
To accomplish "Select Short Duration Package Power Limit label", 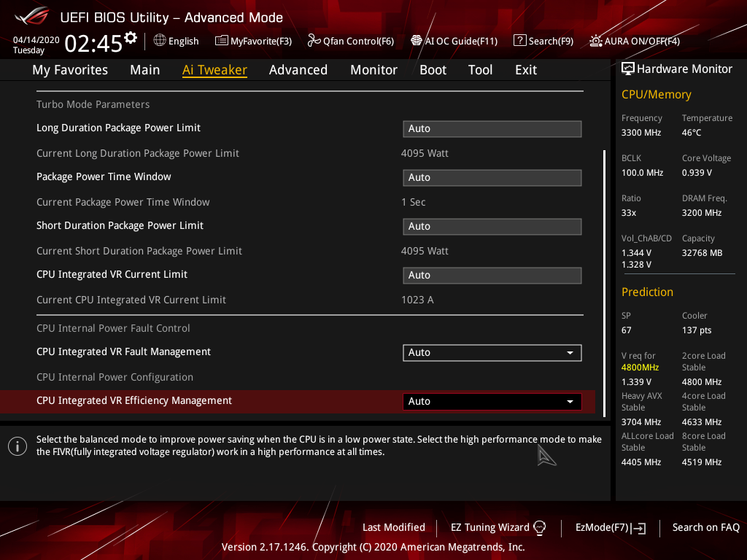I will (120, 225).
